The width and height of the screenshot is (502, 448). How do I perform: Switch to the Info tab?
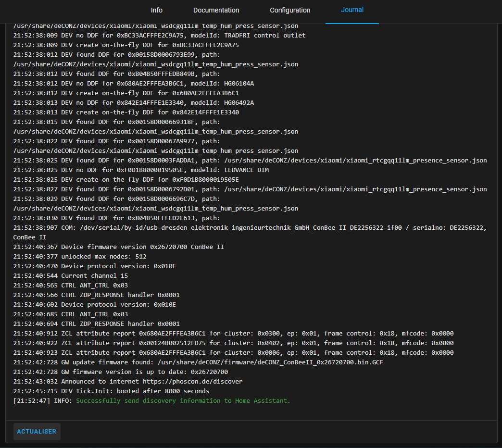tap(157, 10)
